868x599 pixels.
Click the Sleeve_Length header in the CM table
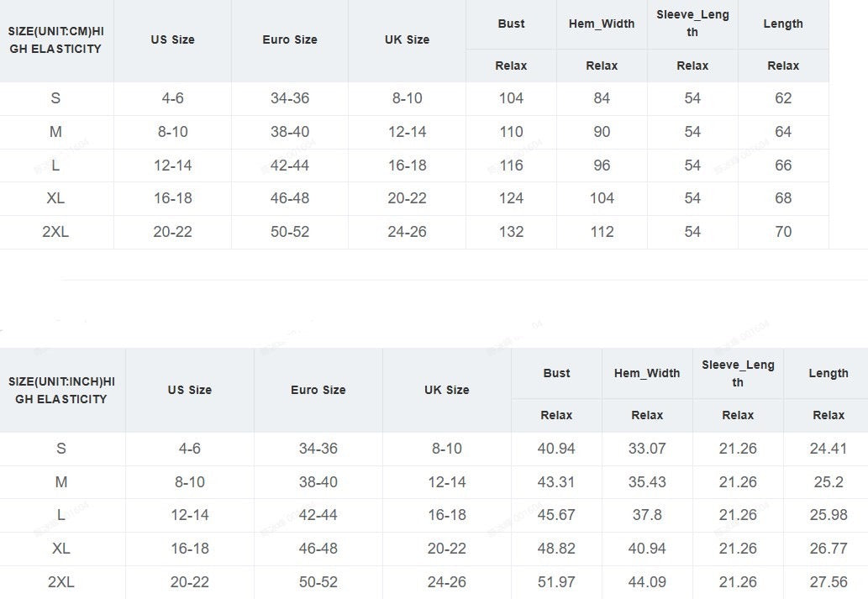click(x=692, y=24)
